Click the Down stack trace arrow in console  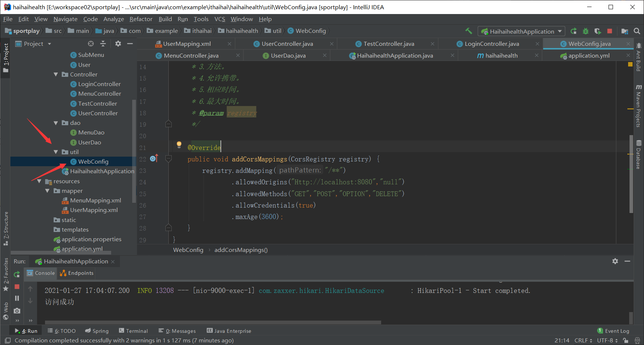30,301
